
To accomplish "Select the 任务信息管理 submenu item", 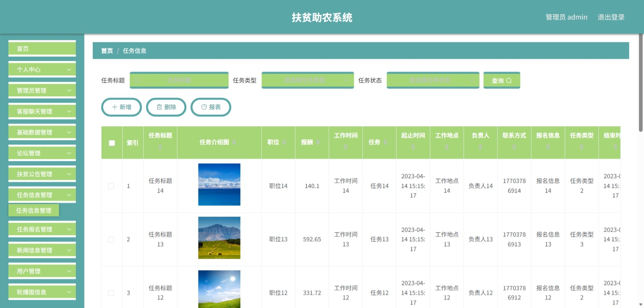I will (x=34, y=210).
